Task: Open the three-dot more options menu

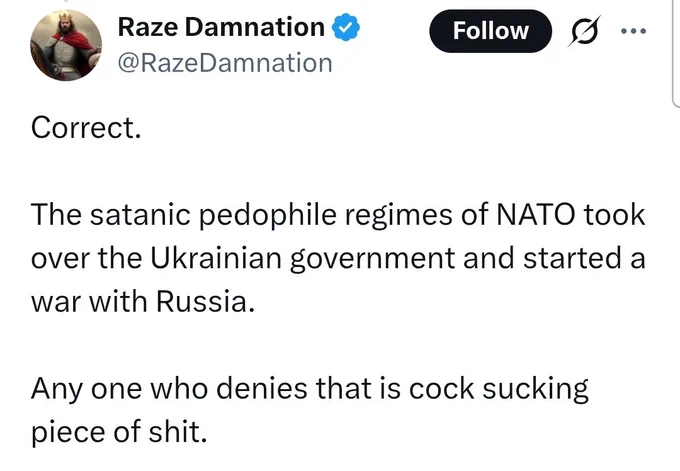Action: [634, 31]
